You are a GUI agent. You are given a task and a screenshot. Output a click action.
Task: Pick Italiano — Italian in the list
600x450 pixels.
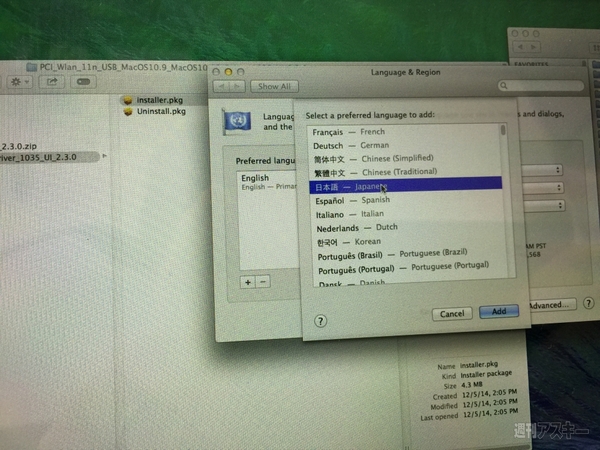[x=407, y=214]
